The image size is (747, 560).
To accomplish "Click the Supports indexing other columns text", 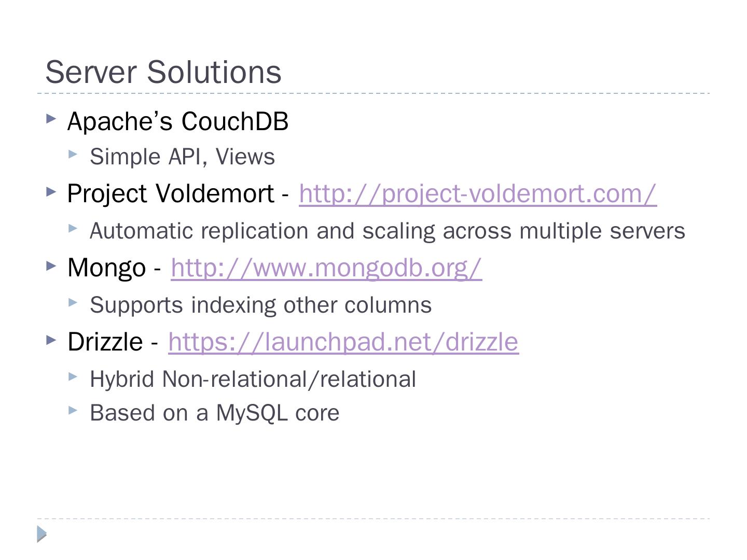I will pos(260,305).
